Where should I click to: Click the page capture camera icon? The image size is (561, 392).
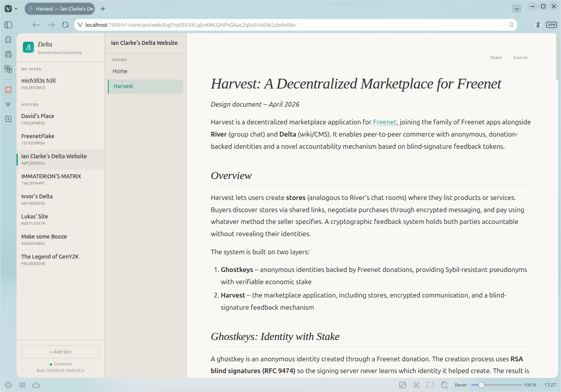416,385
